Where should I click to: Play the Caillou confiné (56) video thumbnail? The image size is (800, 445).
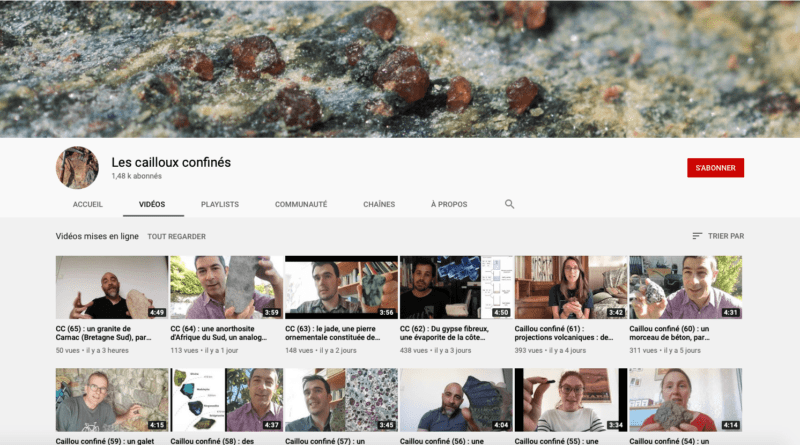click(x=456, y=400)
